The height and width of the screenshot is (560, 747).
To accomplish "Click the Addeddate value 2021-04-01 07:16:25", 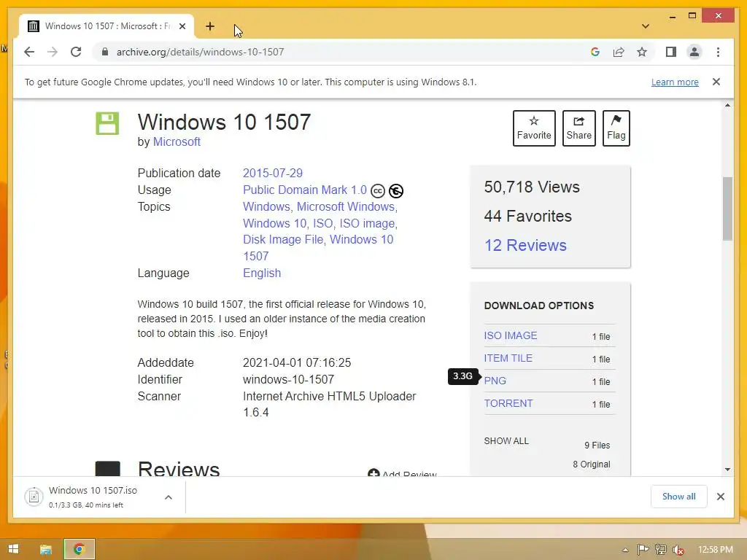I will pos(297,363).
